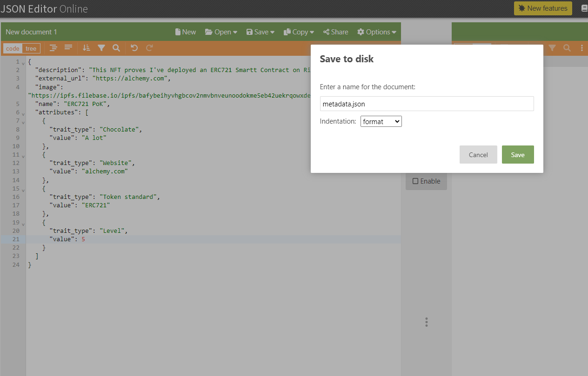Click the search icon in left panel toolbar
The height and width of the screenshot is (376, 588).
pyautogui.click(x=116, y=48)
